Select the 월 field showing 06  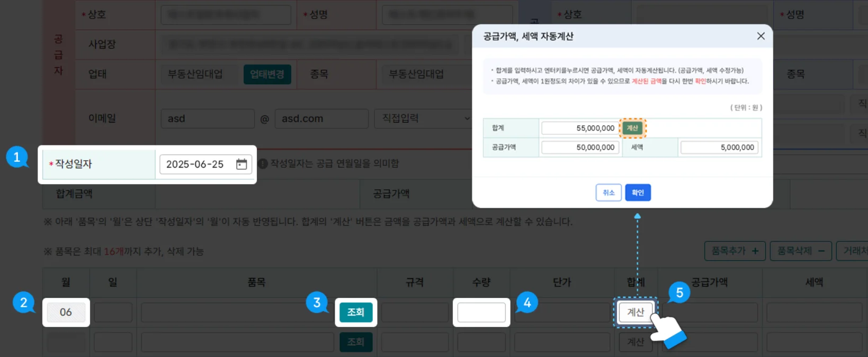click(x=66, y=313)
